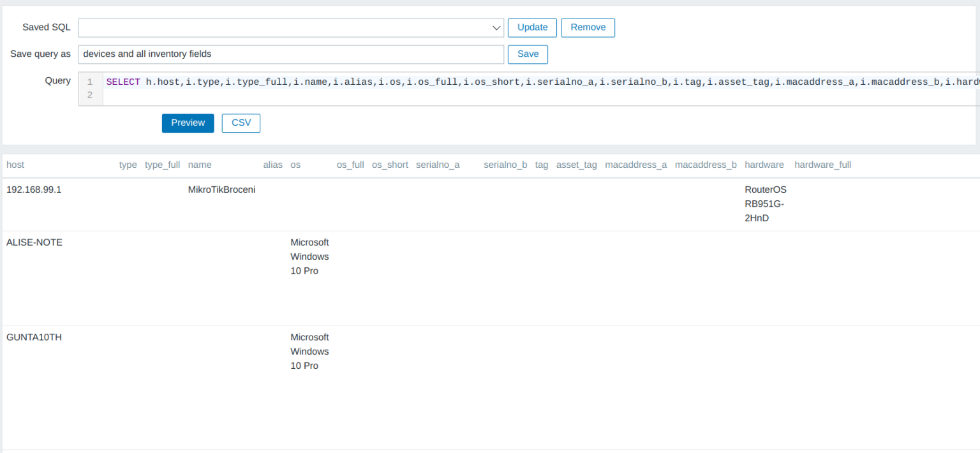
Task: Click the Remove button
Action: click(x=587, y=27)
